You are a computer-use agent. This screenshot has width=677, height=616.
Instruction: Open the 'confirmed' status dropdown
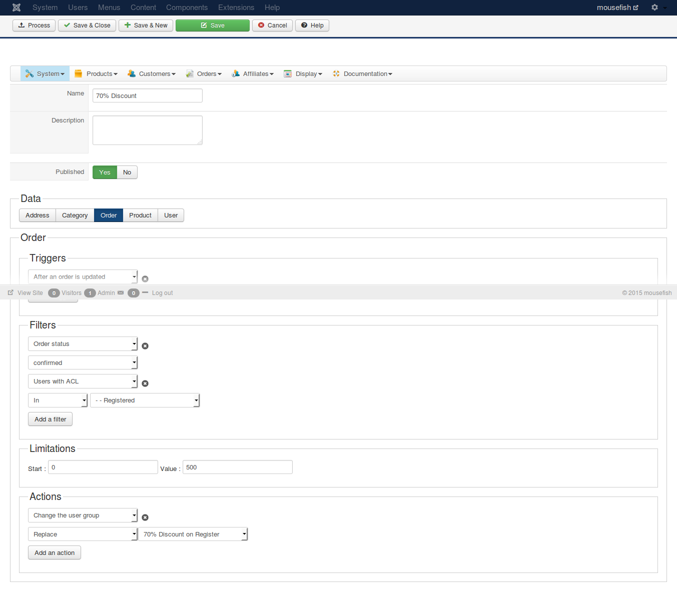(83, 363)
